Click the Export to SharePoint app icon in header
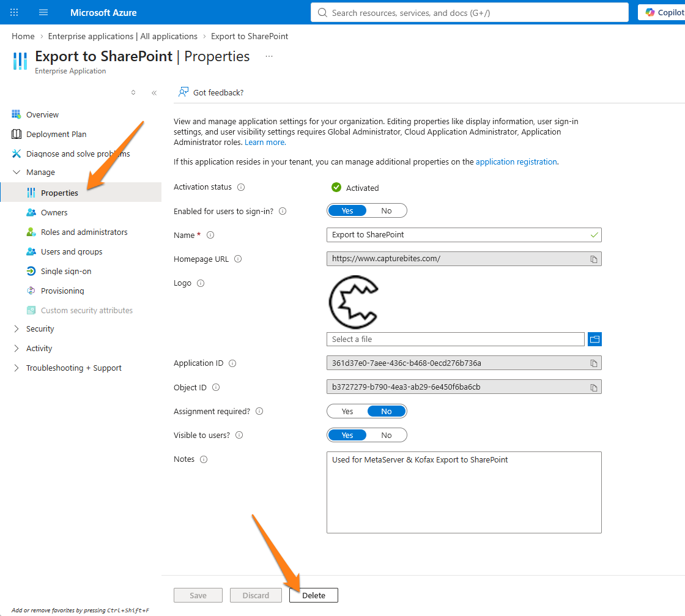Screen dimensions: 685x616 tap(20, 61)
